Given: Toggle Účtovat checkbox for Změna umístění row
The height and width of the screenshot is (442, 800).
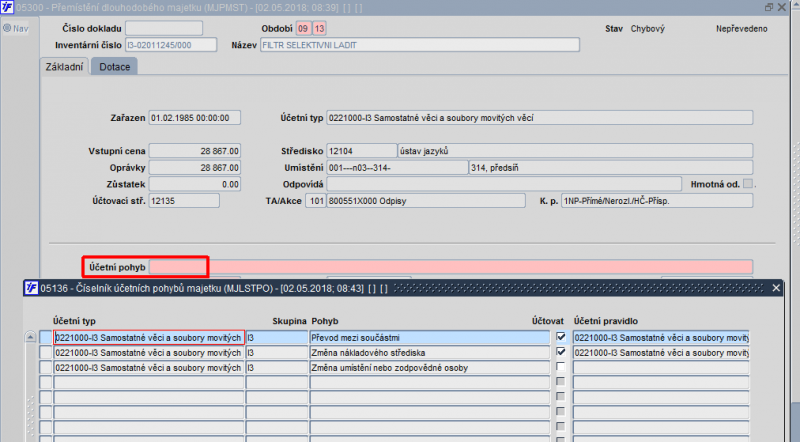Looking at the screenshot, I should point(561,366).
